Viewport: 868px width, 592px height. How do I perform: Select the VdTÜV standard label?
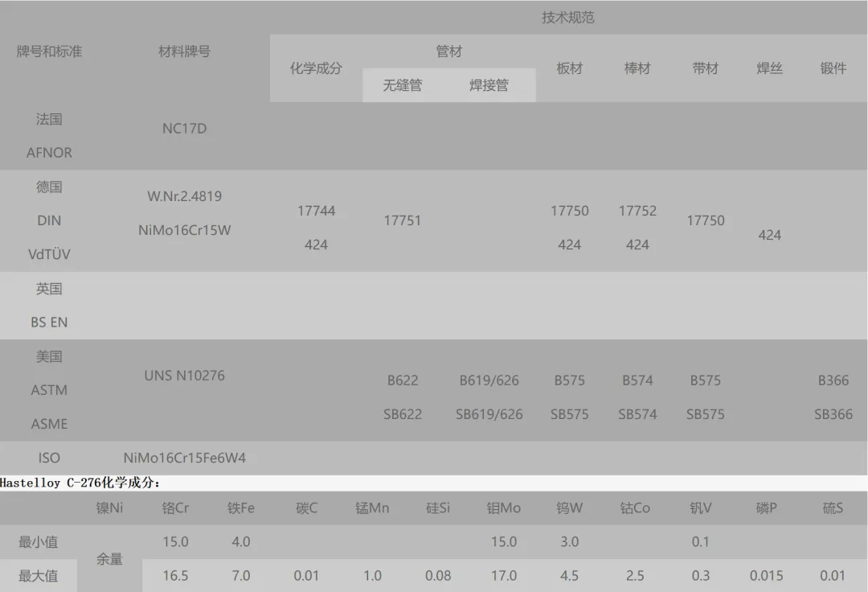49,254
